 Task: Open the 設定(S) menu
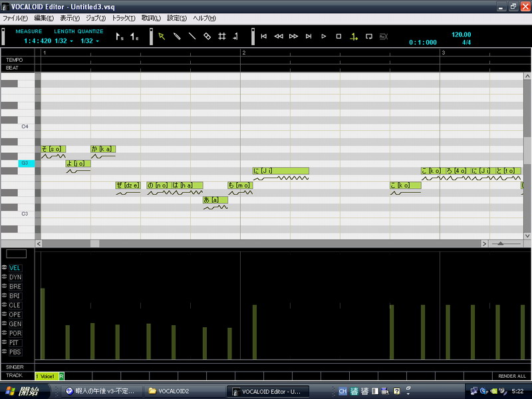pos(177,19)
